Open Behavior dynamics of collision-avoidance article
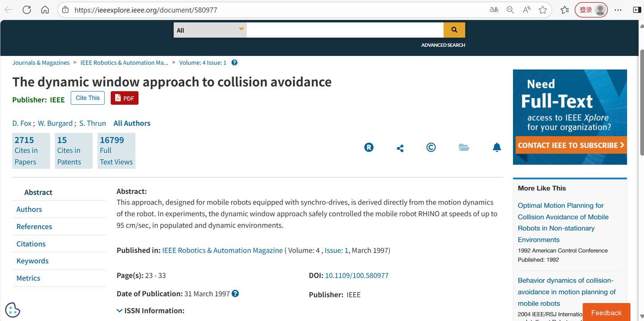Image resolution: width=644 pixels, height=321 pixels. pyautogui.click(x=567, y=292)
